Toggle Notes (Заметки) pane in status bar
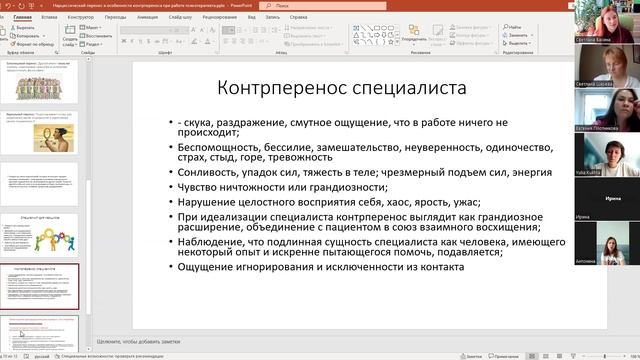640x360 pixels. coord(471,356)
